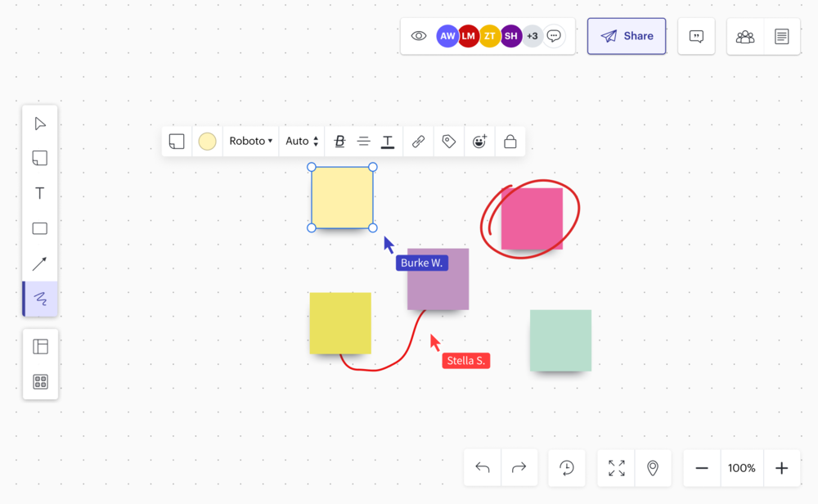Image resolution: width=818 pixels, height=504 pixels.
Task: Click the 100% zoom level button
Action: (x=742, y=468)
